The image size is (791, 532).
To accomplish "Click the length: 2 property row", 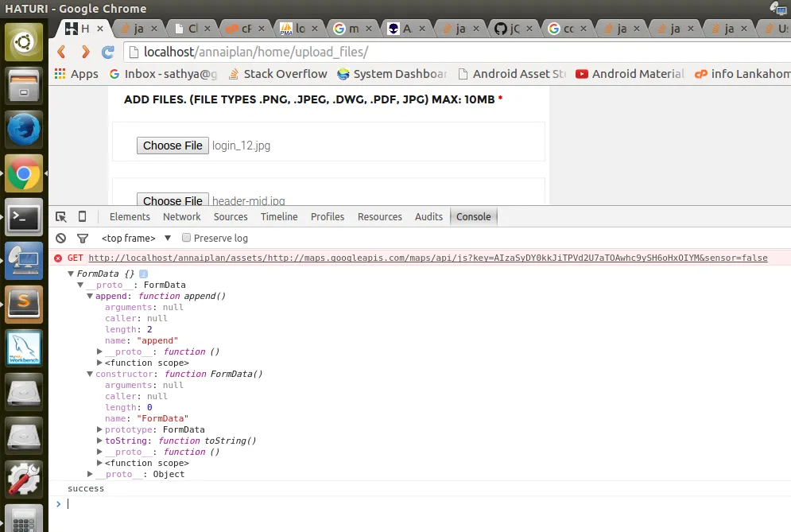I will (128, 329).
